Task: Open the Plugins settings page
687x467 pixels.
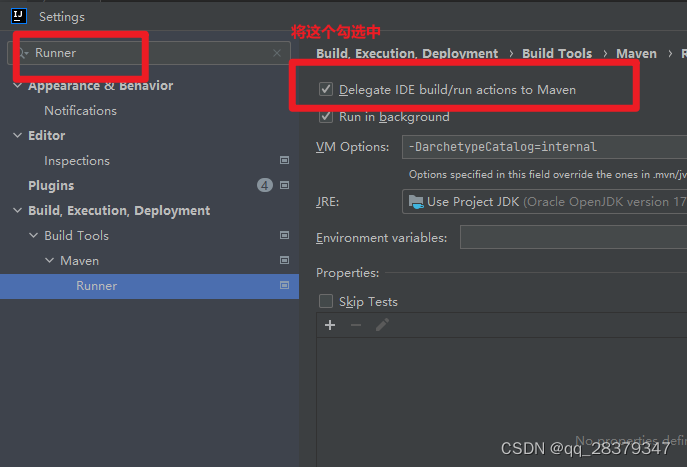Action: tap(51, 186)
